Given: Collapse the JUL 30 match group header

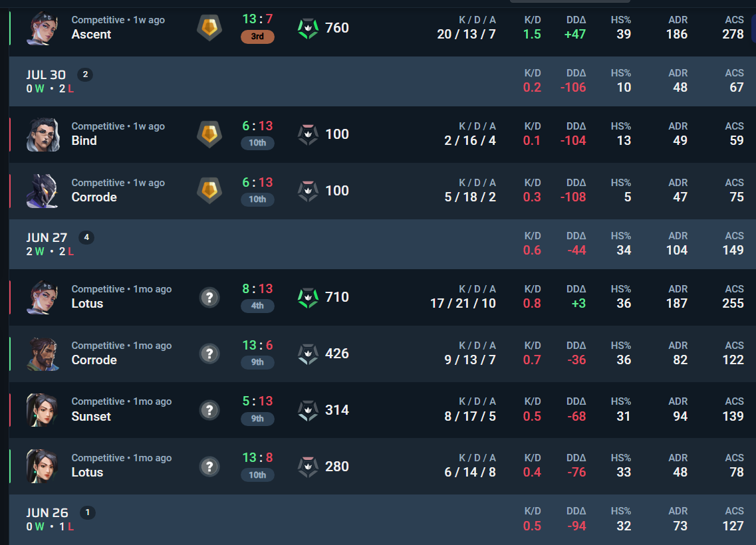Looking at the screenshot, I should (x=382, y=81).
